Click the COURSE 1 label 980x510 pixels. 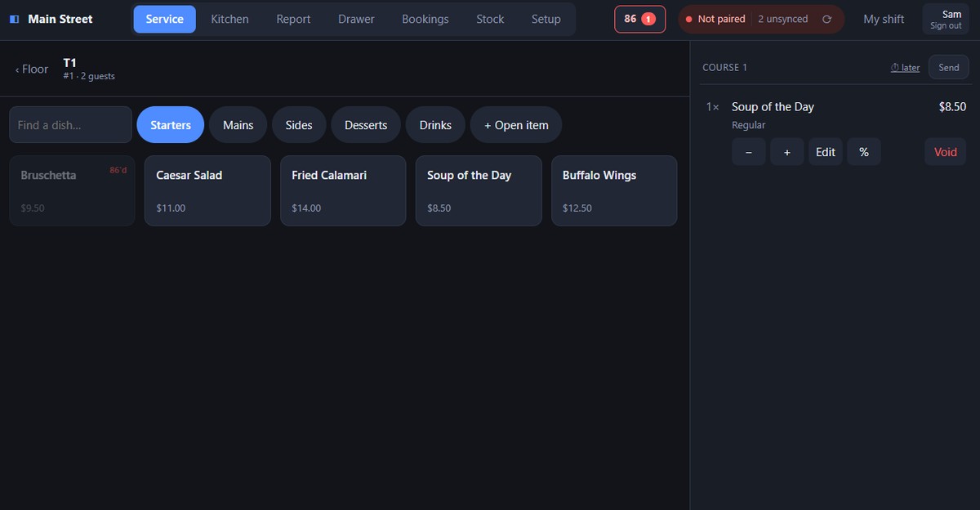coord(725,68)
